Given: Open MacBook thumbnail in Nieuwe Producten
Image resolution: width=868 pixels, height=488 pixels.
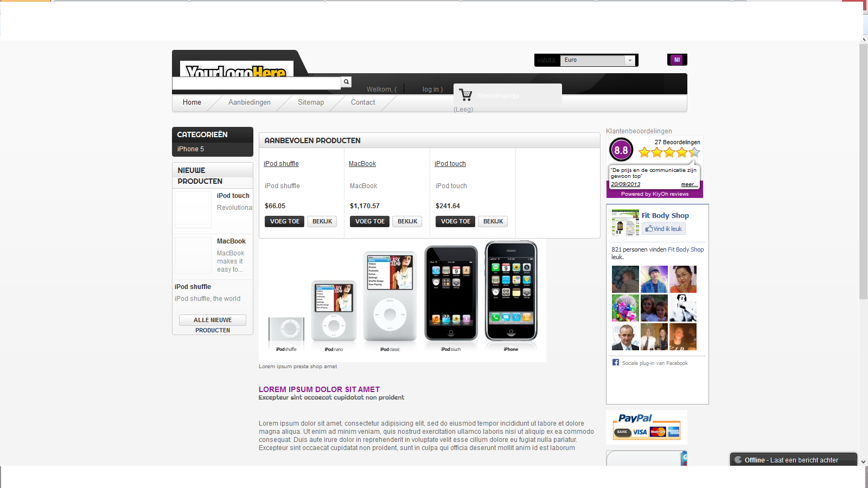Looking at the screenshot, I should pyautogui.click(x=193, y=255).
